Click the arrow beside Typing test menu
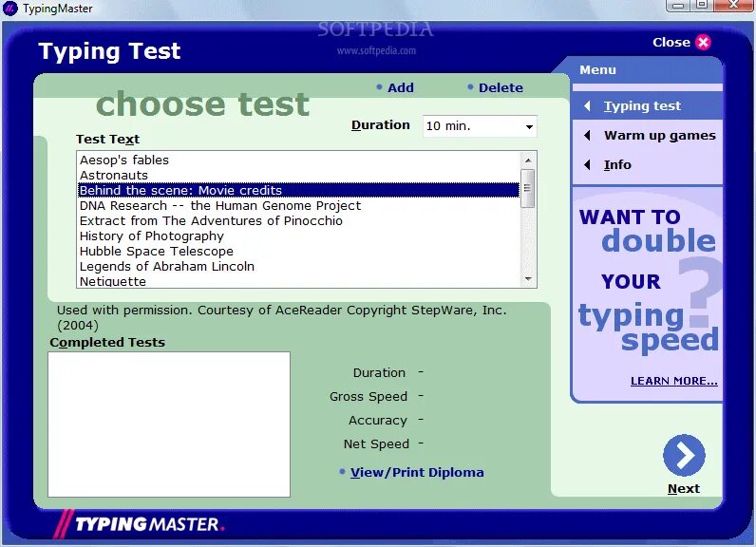Viewport: 756px width, 547px height. click(587, 105)
